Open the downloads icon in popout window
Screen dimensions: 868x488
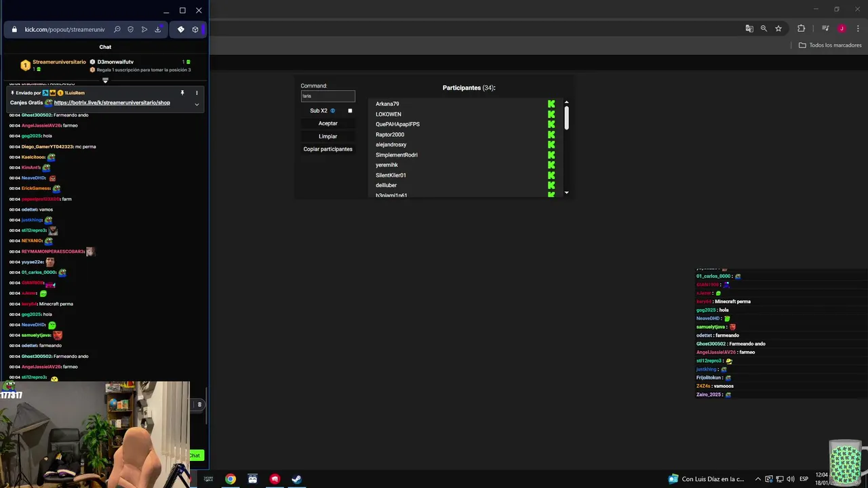(158, 30)
